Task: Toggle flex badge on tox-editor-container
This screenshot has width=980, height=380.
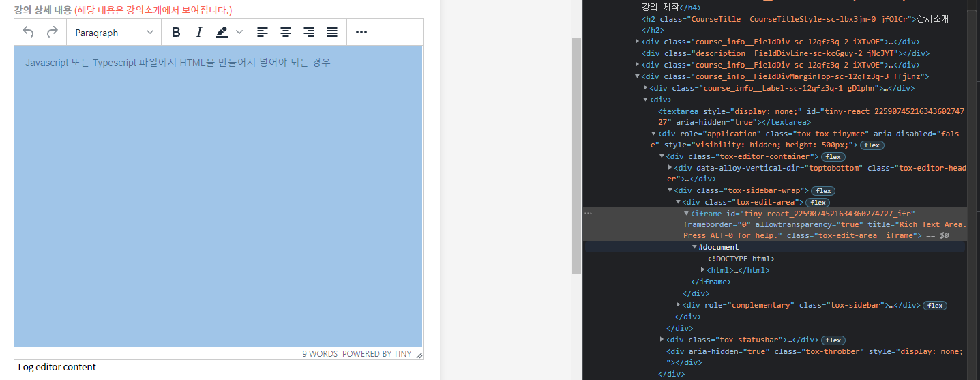Action: [833, 157]
